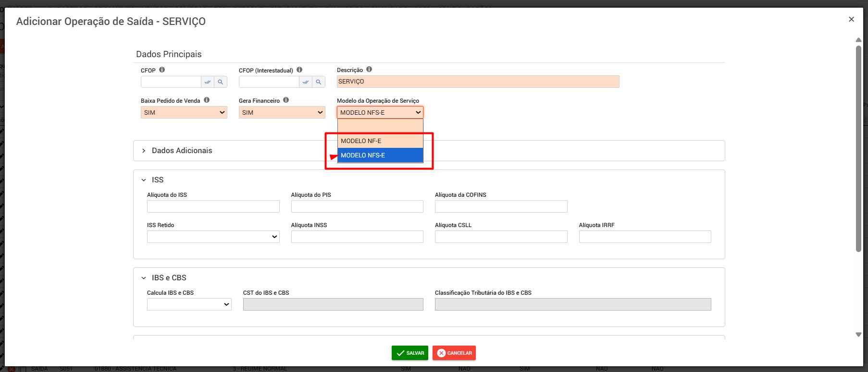The height and width of the screenshot is (372, 868).
Task: Click the Alíquota da COFINS field
Action: pos(501,206)
